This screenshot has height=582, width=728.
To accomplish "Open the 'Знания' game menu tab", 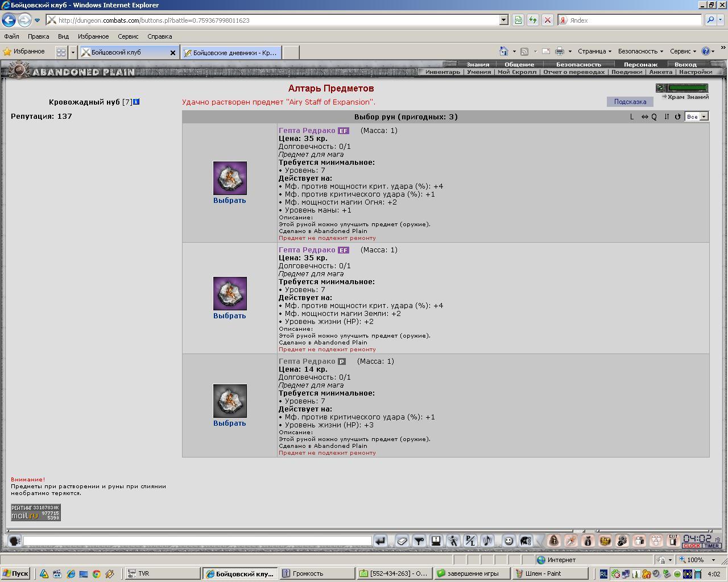I will click(478, 64).
